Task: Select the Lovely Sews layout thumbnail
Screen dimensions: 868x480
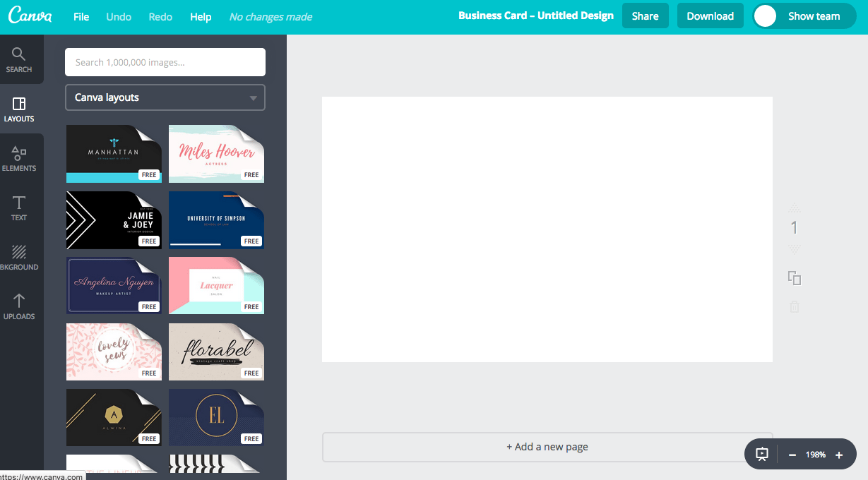Action: [114, 352]
